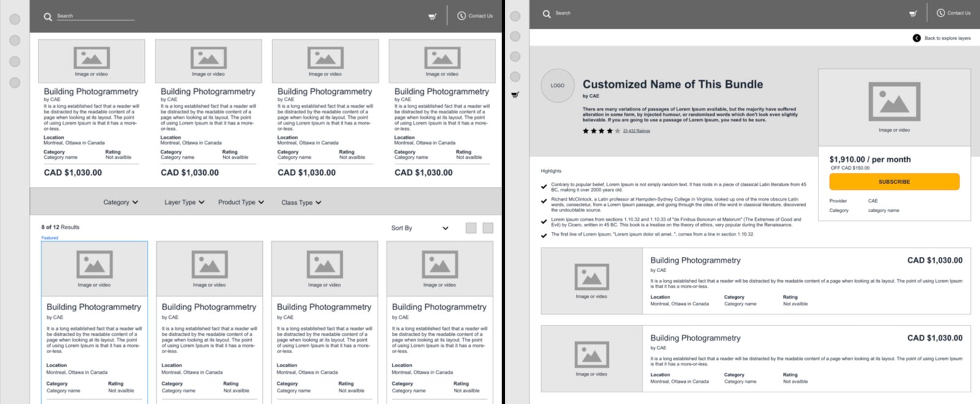The width and height of the screenshot is (980, 404).
Task: Open the '23,432 Ratings' link
Action: coord(636,131)
